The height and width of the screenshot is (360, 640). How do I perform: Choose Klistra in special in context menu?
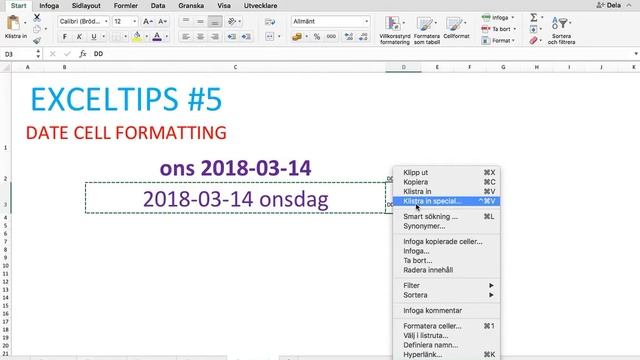tap(447, 201)
